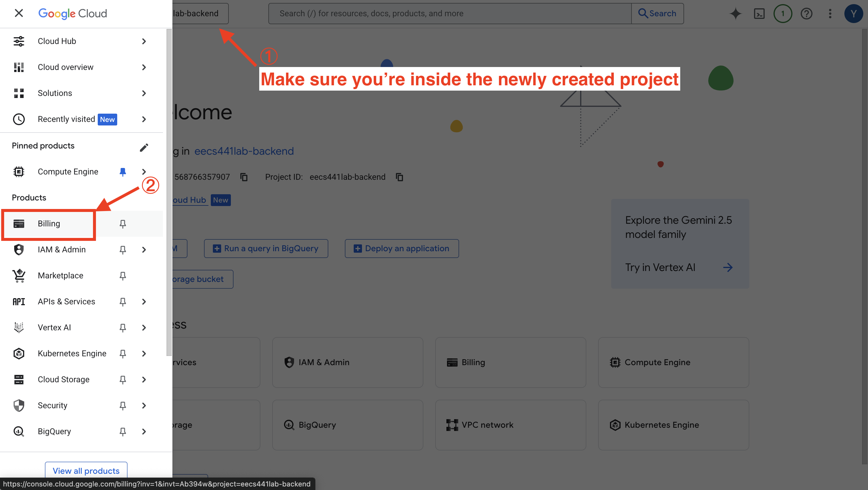868x490 pixels.
Task: Click the View all products button
Action: 86,471
